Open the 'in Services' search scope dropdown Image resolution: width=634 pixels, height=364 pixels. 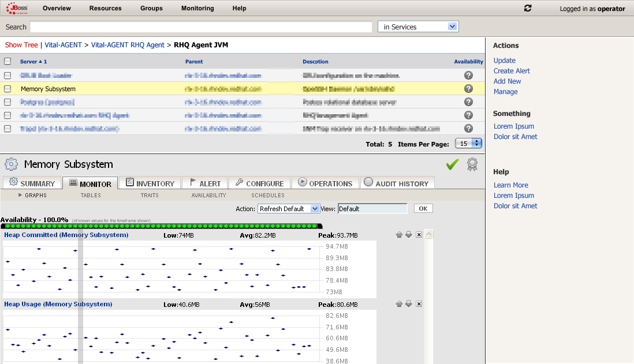pyautogui.click(x=418, y=27)
